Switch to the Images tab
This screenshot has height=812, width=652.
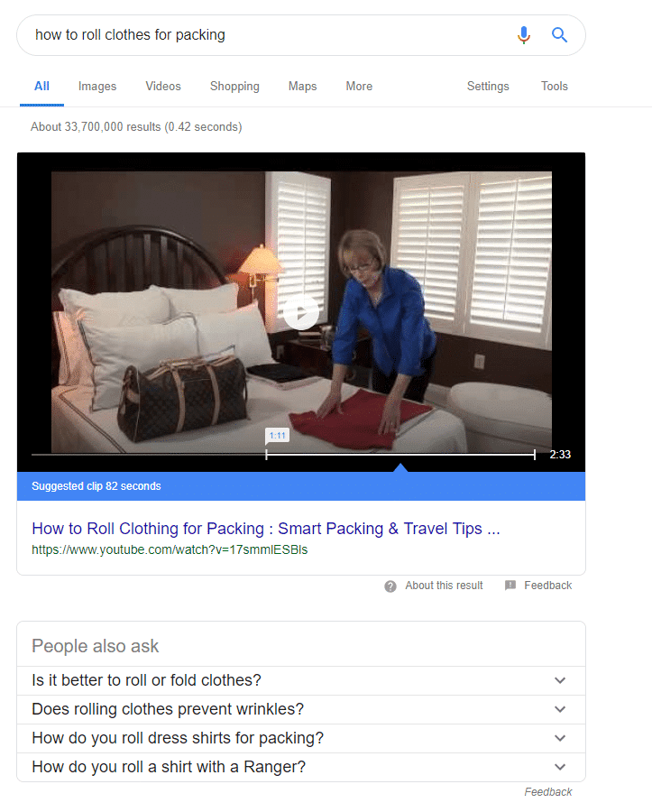97,86
